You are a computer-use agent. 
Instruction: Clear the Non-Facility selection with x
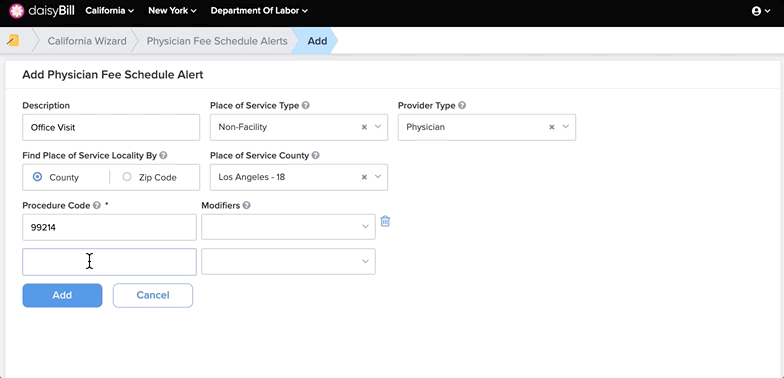coord(364,127)
